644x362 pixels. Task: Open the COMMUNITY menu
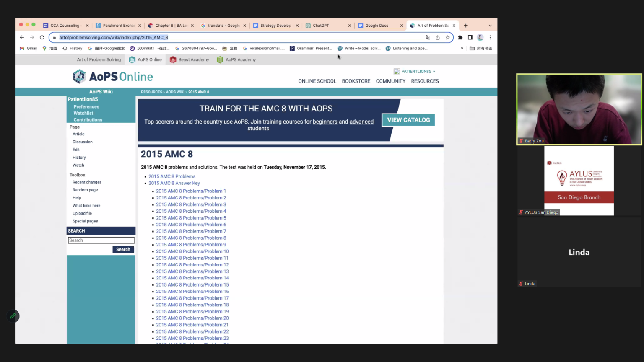pyautogui.click(x=391, y=81)
